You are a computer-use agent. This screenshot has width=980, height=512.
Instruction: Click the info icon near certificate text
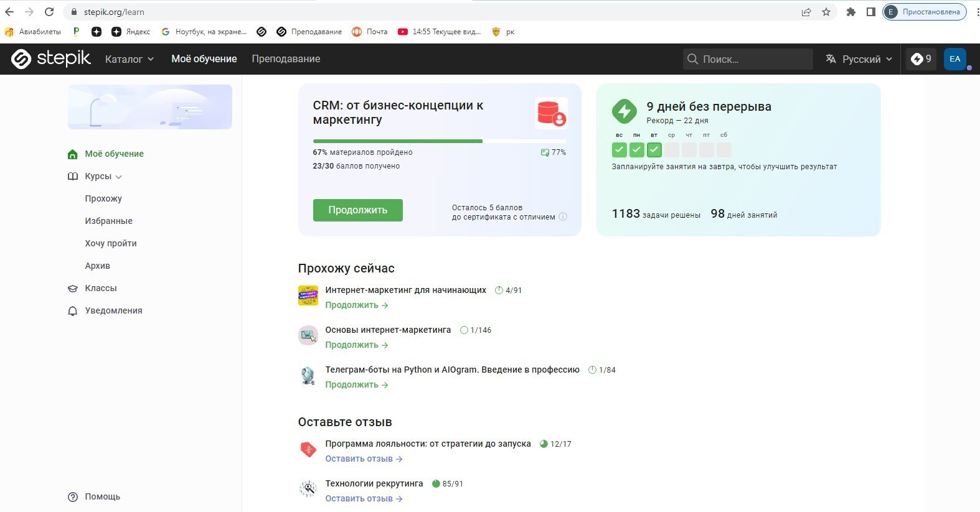[563, 217]
